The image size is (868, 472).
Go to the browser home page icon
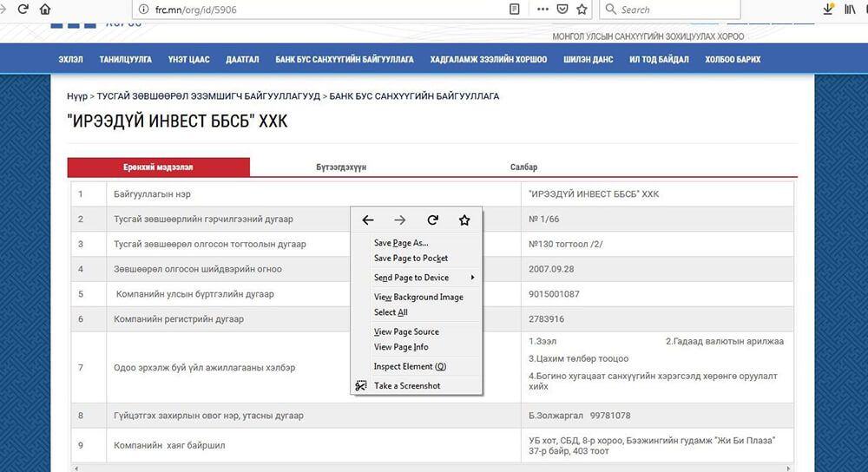coord(45,10)
